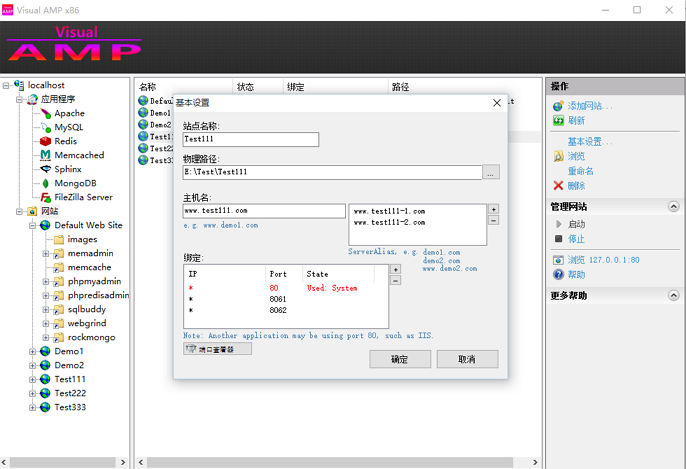
Task: Collapse the 管理网站 panel section
Action: point(673,206)
